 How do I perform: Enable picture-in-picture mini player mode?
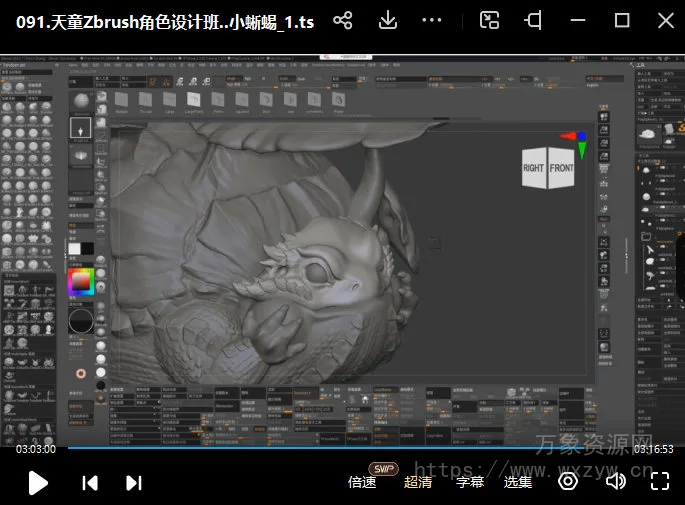[489, 20]
